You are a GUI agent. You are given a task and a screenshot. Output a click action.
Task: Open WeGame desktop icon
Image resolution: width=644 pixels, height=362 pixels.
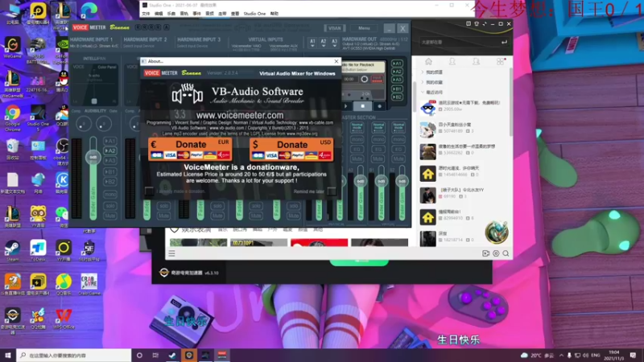pos(12,47)
